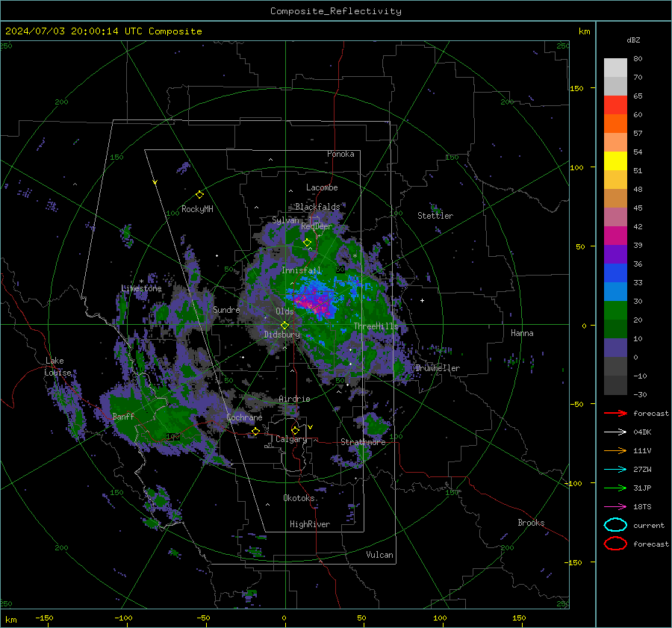Click the Lacombe city label
Image resolution: width=672 pixels, height=628 pixels.
pos(322,187)
